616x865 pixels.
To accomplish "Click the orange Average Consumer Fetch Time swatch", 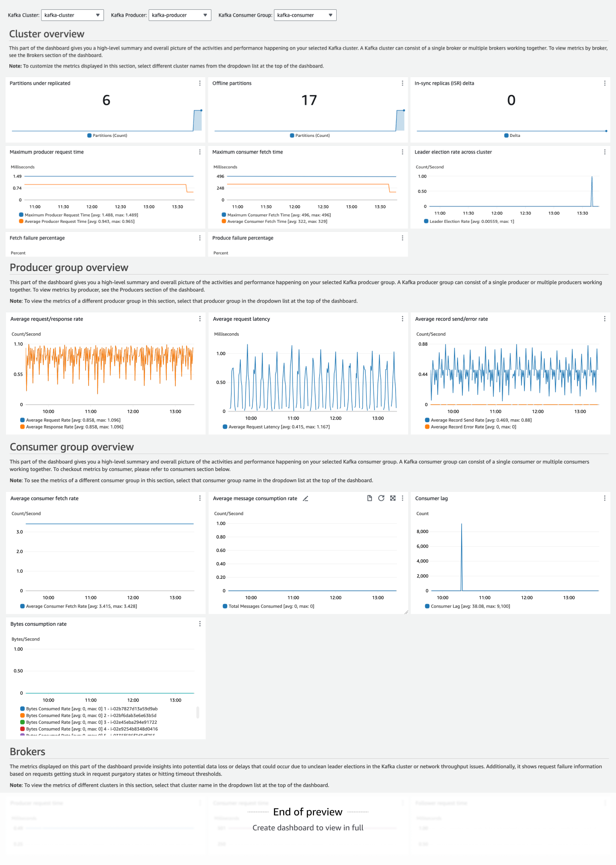I will pos(224,222).
